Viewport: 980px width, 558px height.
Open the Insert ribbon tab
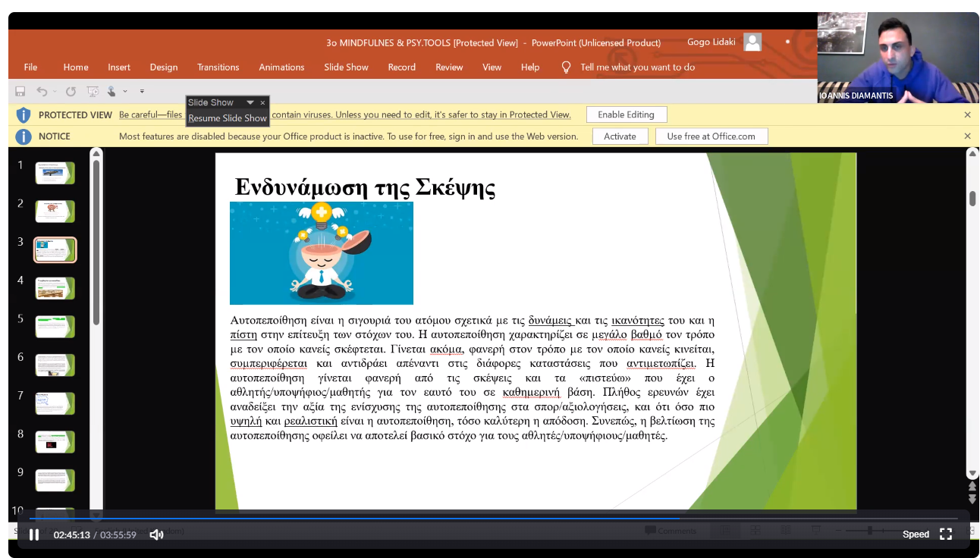[x=119, y=67]
